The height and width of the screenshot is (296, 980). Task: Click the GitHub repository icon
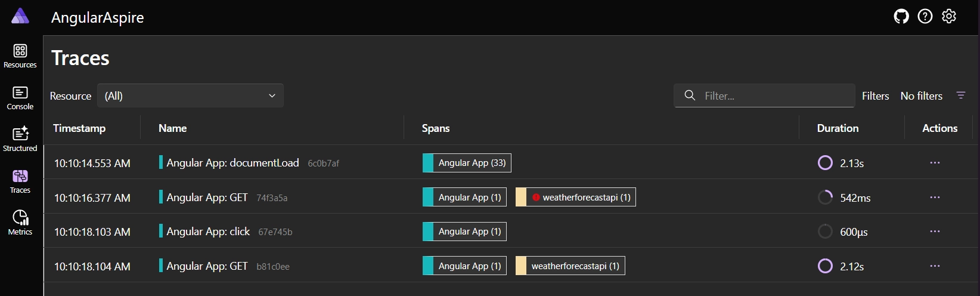tap(901, 17)
